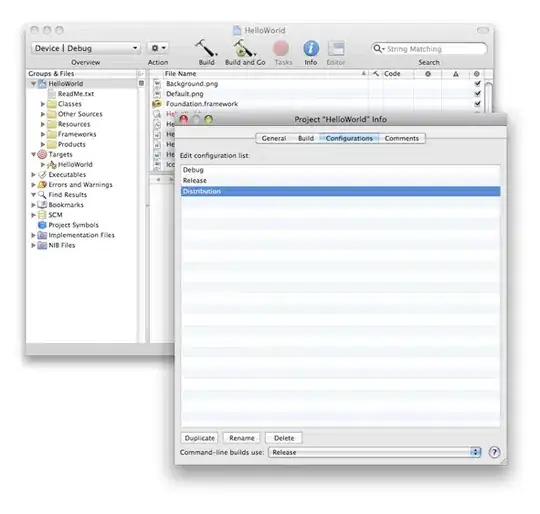
Task: Click the warnings triangle column header icon
Action: (456, 74)
